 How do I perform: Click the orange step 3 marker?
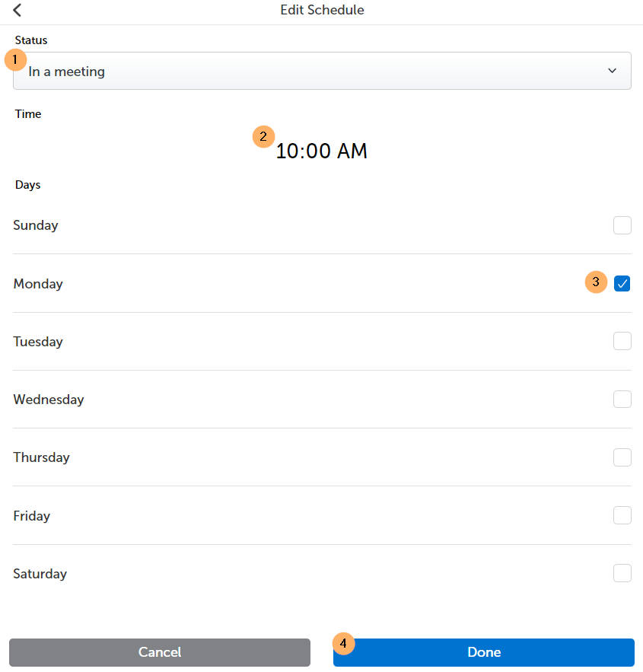pos(596,282)
